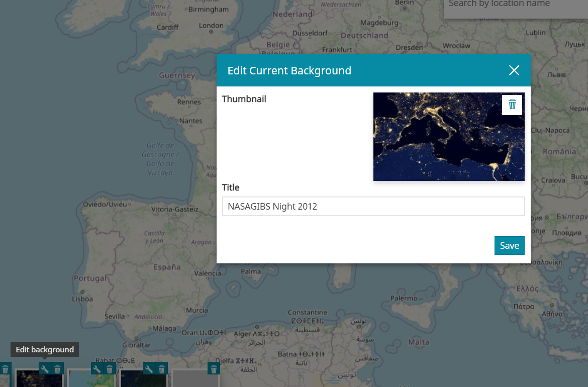This screenshot has width=588, height=387.
Task: Click the NASAGIBS Night 2012 title text
Action: (273, 206)
